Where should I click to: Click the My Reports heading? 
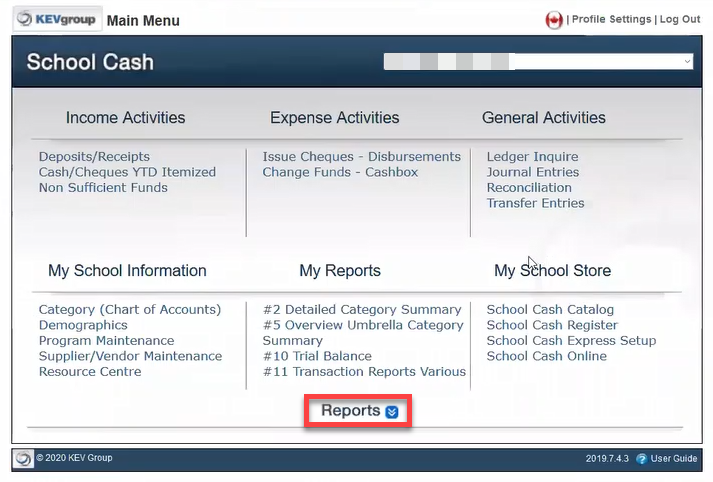[340, 271]
